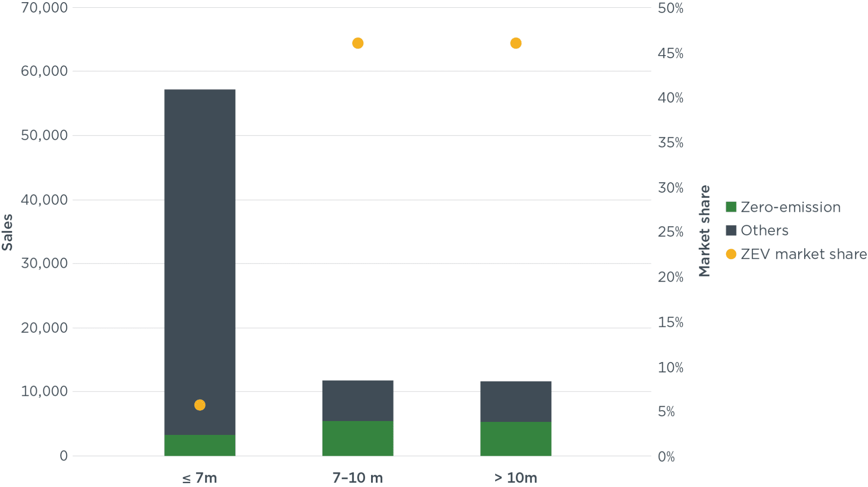Click the dark Others segment of > 10m bar
The image size is (868, 487).
coord(516,401)
